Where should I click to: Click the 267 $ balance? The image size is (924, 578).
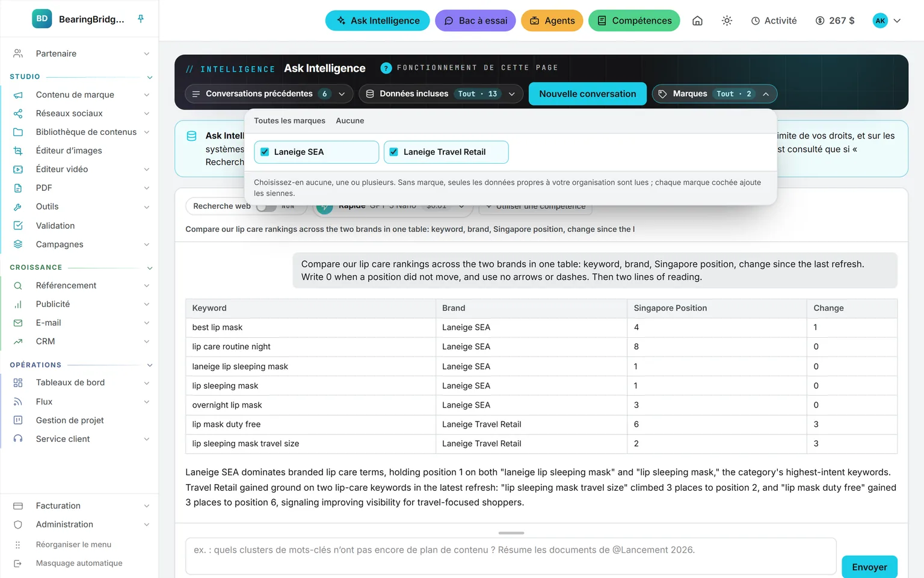point(835,20)
